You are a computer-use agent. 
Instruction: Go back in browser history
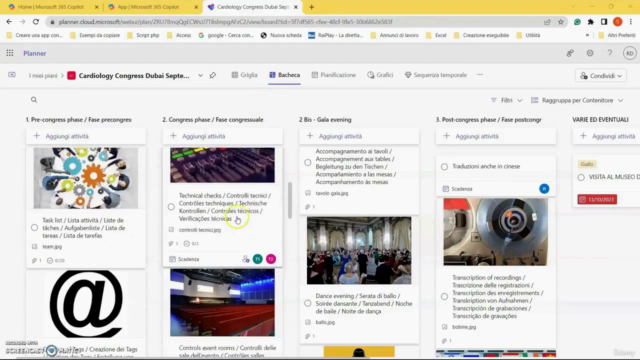pyautogui.click(x=9, y=22)
